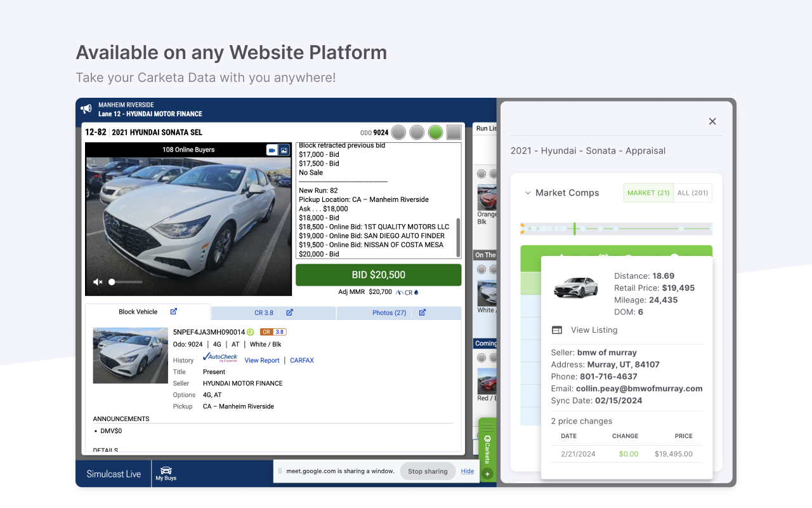Place bid of $20,500
Viewport: 812px width, 508px height.
click(x=378, y=275)
